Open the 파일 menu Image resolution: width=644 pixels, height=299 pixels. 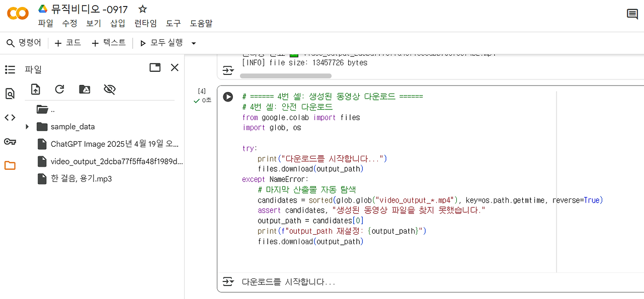point(45,23)
